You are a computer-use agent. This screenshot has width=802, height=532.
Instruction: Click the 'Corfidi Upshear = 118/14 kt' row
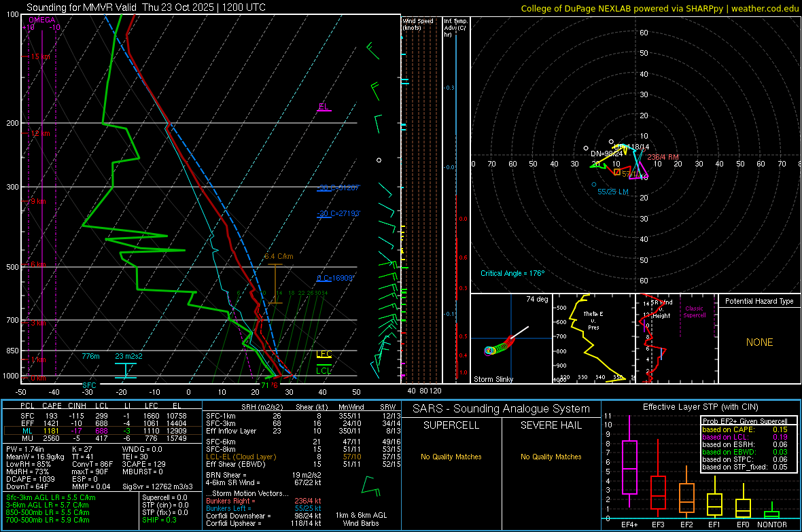coord(264,523)
